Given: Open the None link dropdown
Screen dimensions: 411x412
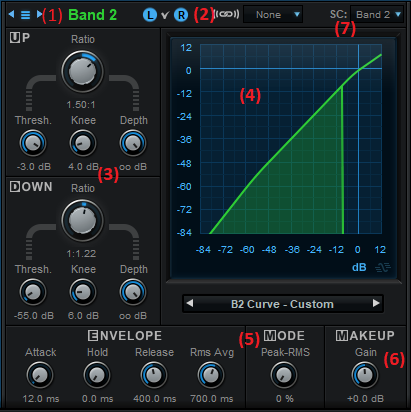Looking at the screenshot, I should [x=273, y=15].
